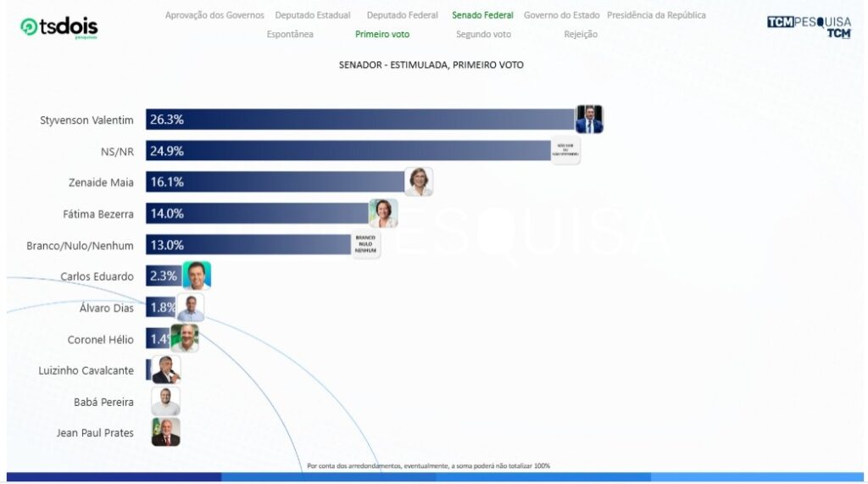Image resolution: width=868 pixels, height=484 pixels.
Task: Select the Espontânea sub-tab
Action: pos(290,34)
